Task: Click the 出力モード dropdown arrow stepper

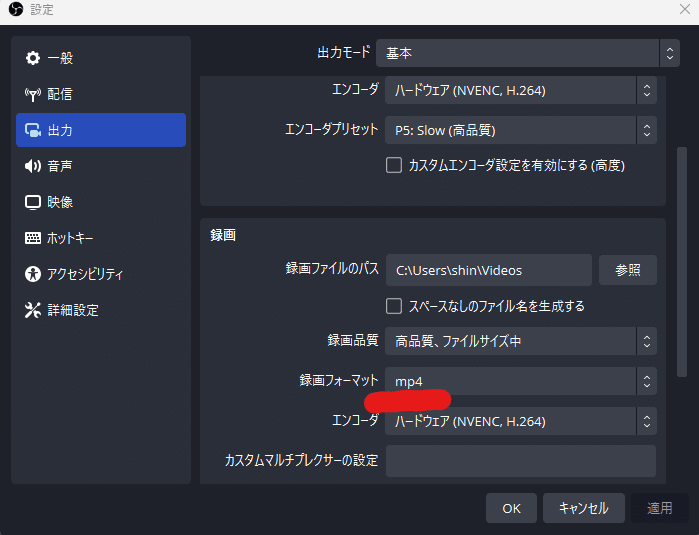Action: (670, 53)
